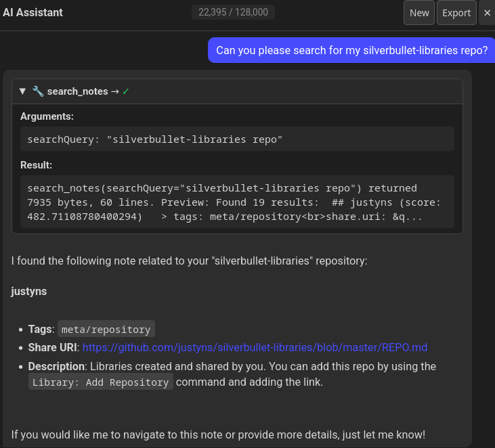
Task: Start a new chat with New button
Action: [419, 13]
